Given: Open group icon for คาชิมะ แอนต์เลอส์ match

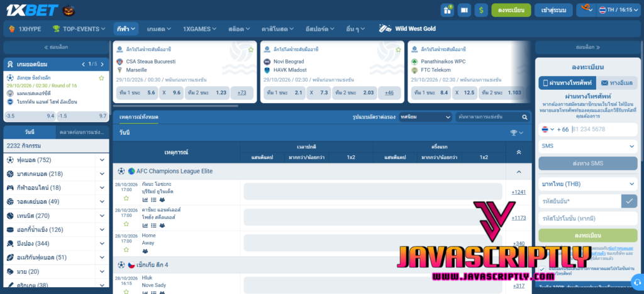Looking at the screenshot, I should coord(162,226).
